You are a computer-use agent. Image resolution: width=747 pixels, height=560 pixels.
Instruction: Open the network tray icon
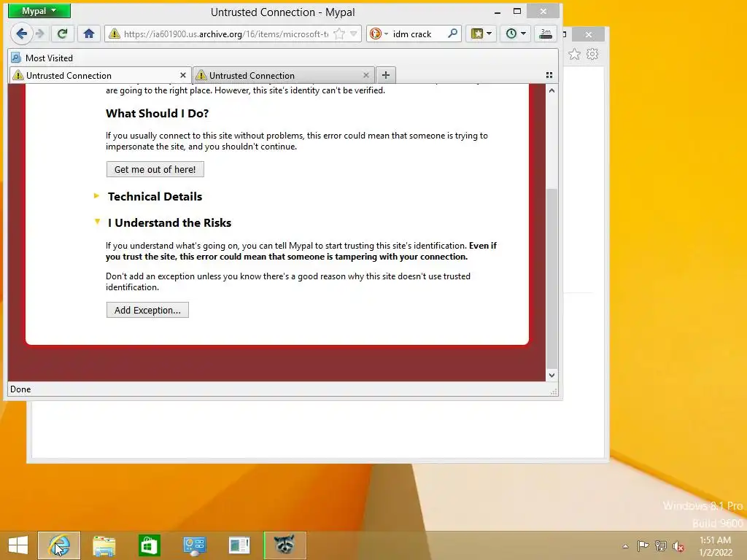coord(661,545)
